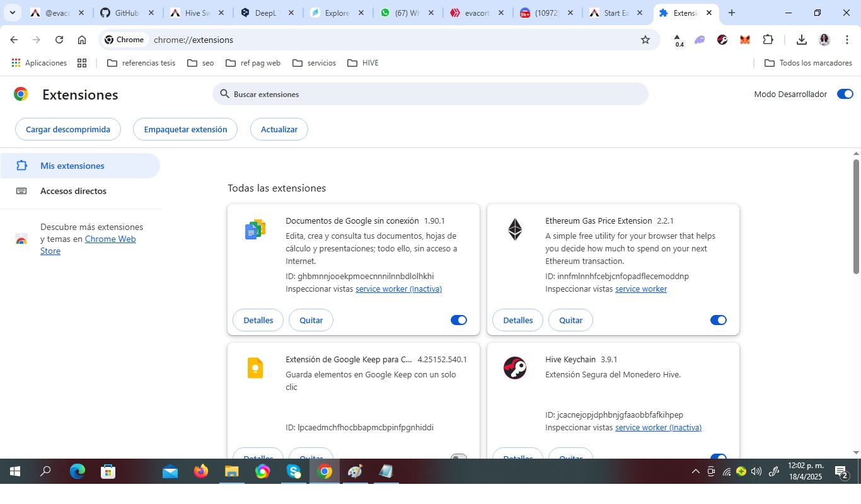861x504 pixels.
Task: Click the Home button icon
Action: [x=82, y=40]
